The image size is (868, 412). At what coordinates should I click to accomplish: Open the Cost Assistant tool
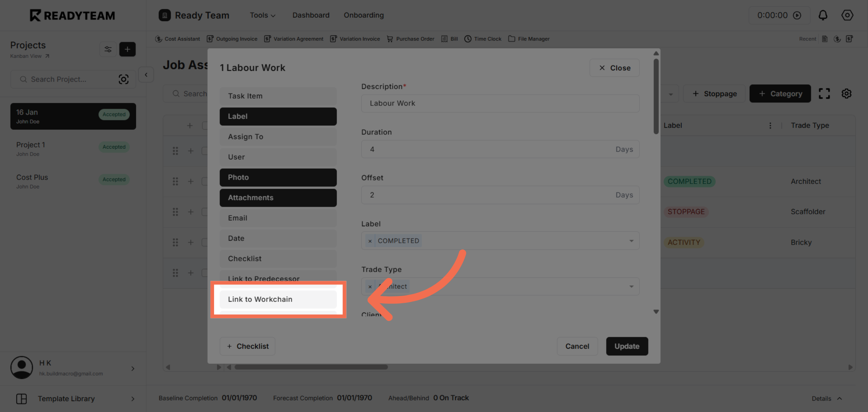(x=178, y=39)
